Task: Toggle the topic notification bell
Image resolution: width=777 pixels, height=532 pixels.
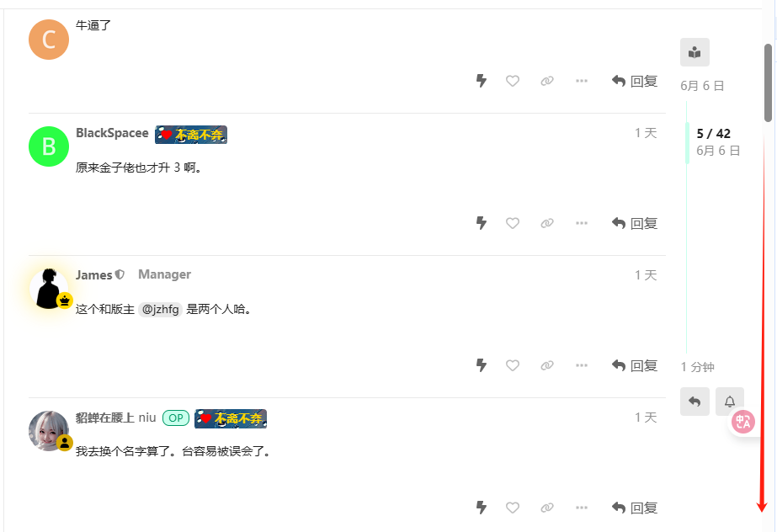Action: coord(729,402)
